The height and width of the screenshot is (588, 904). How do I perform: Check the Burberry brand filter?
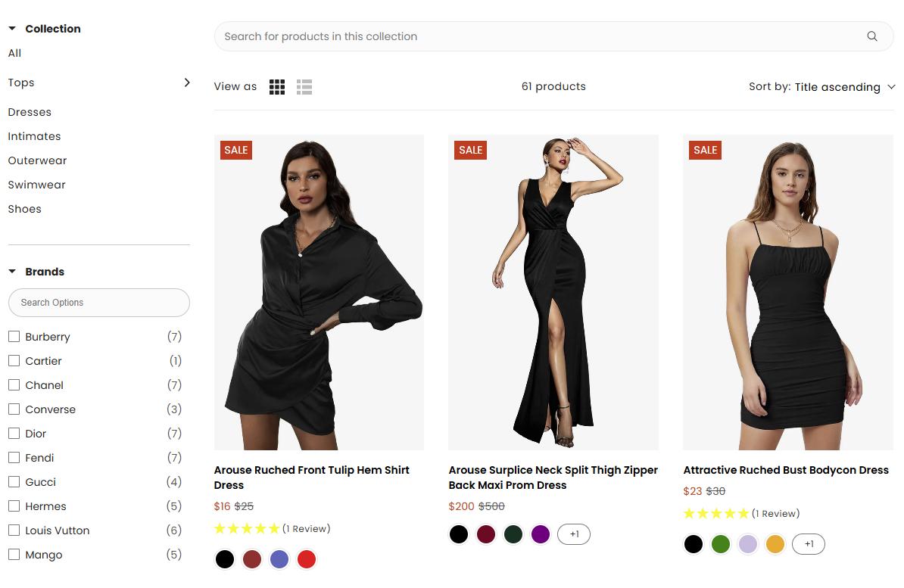click(14, 336)
